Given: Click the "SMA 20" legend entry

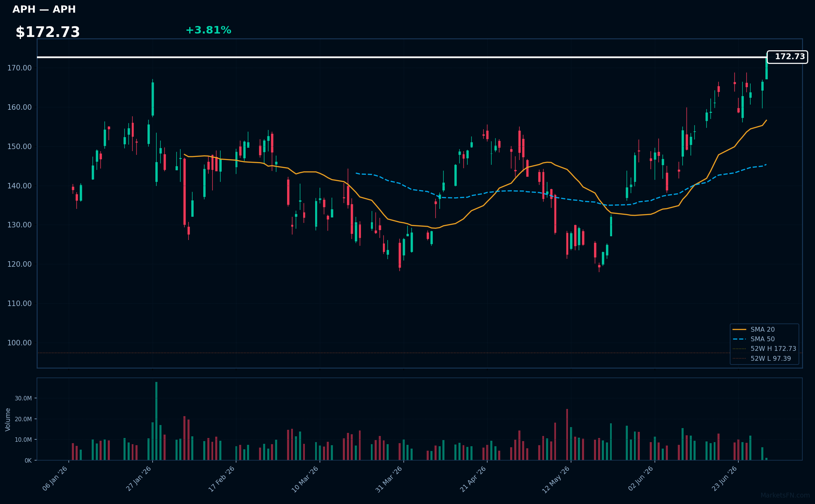Looking at the screenshot, I should point(754,329).
